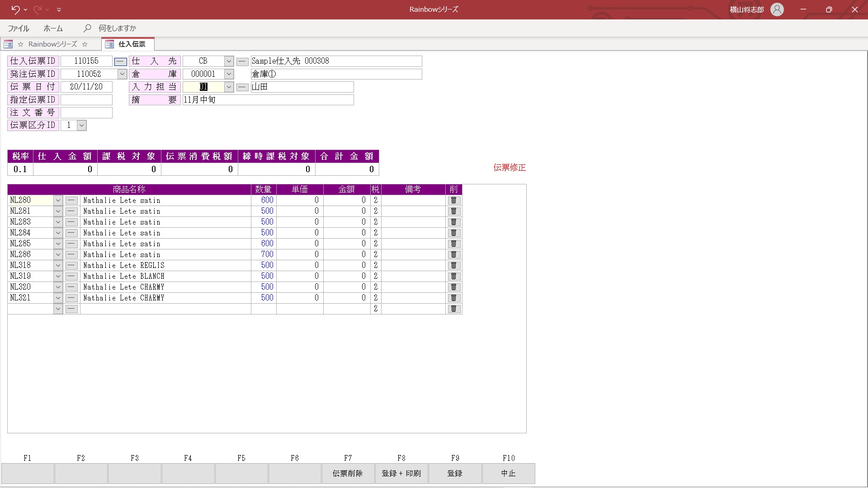Expand product code dropdown for NL283
The width and height of the screenshot is (868, 488).
coord(58,222)
